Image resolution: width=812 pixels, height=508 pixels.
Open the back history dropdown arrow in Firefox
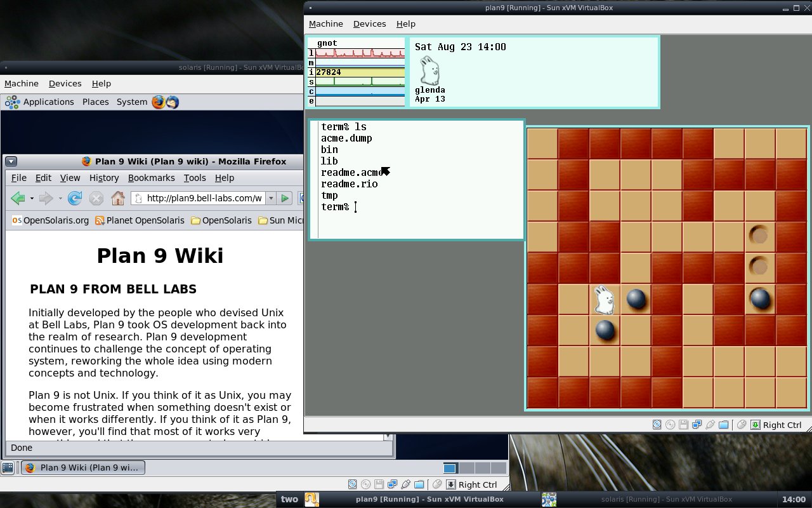click(32, 198)
